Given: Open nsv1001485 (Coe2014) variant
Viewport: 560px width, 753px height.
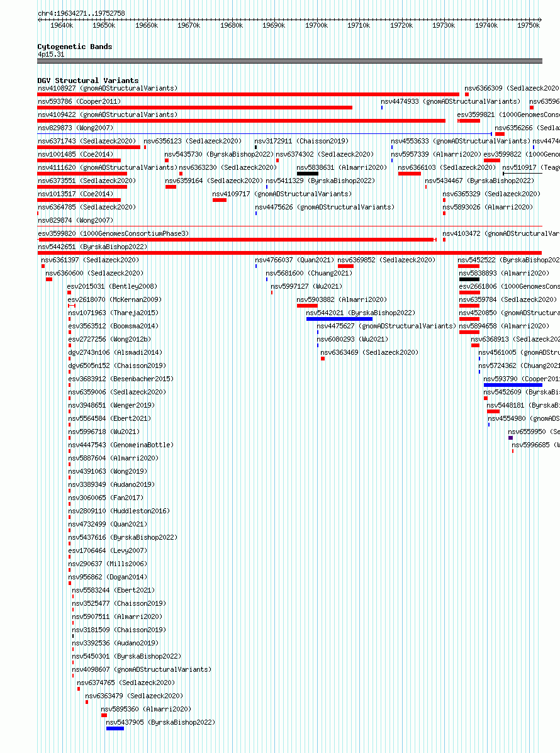Looking at the screenshot, I should [76, 155].
